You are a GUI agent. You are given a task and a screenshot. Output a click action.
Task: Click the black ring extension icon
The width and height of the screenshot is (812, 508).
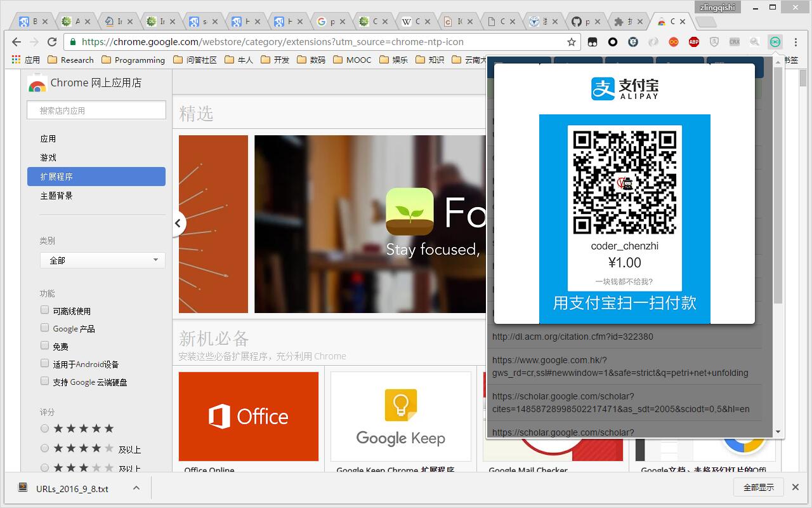point(613,42)
